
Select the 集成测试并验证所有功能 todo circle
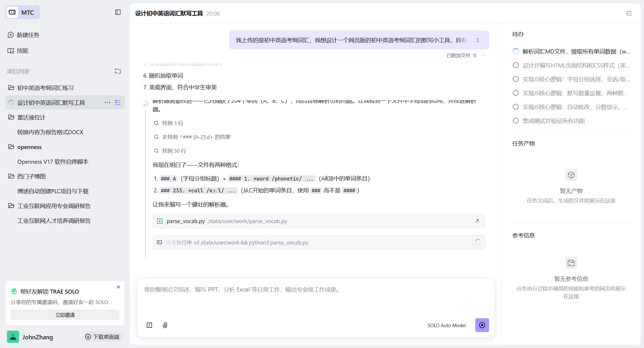(515, 121)
